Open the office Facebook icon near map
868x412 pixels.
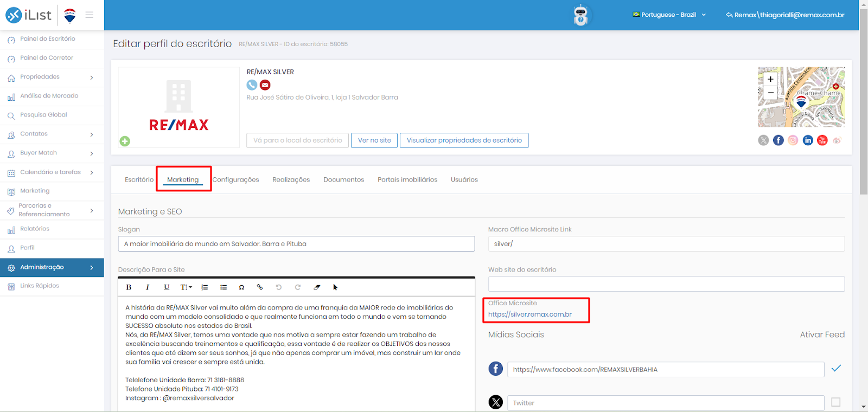778,140
